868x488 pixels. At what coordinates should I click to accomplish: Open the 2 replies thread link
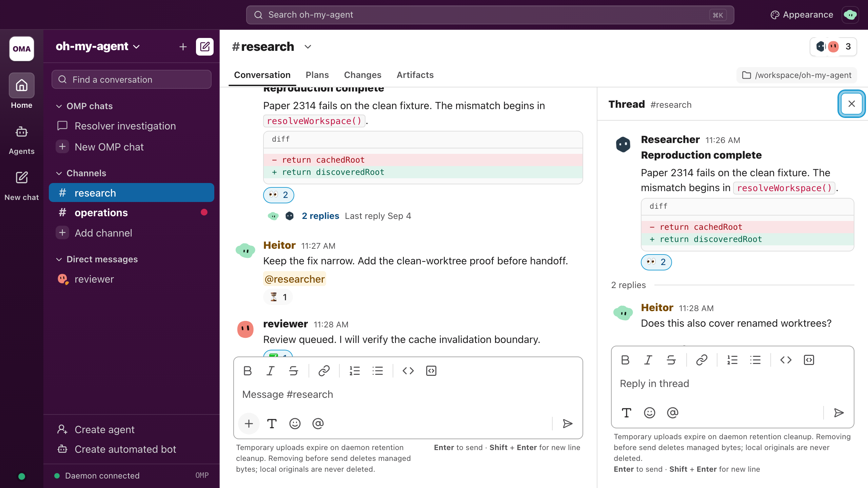coord(320,216)
